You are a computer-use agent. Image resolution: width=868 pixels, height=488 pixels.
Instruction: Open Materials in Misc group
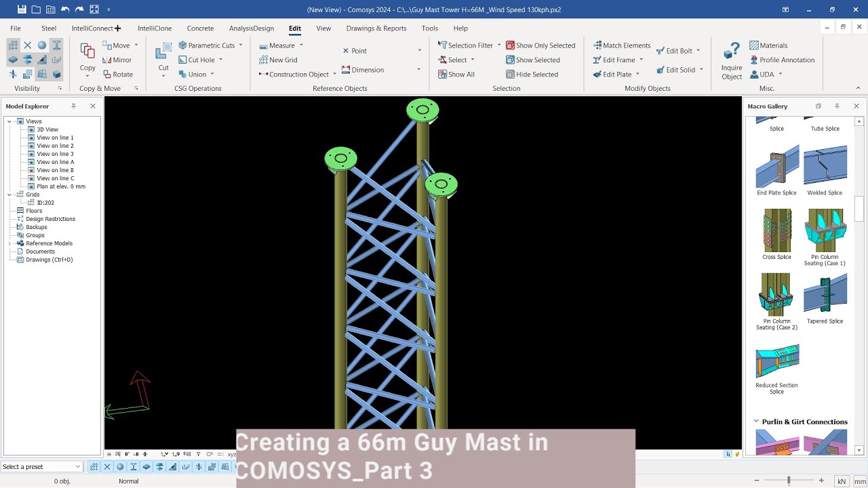tap(768, 45)
